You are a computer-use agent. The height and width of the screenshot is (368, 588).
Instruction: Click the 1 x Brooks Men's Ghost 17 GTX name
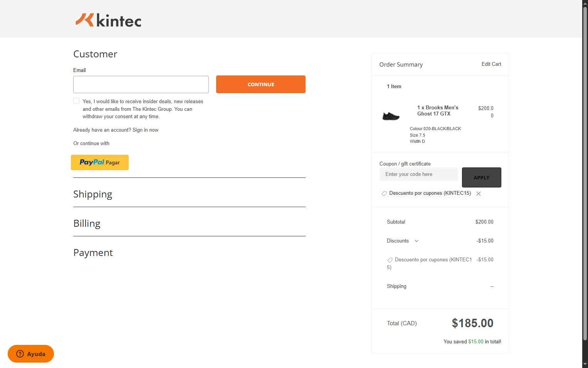(x=438, y=110)
